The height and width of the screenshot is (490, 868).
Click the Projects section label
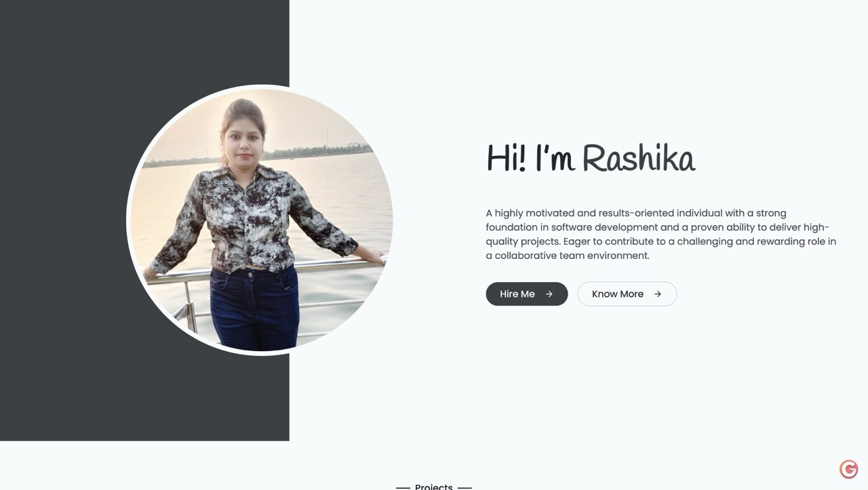(x=434, y=487)
